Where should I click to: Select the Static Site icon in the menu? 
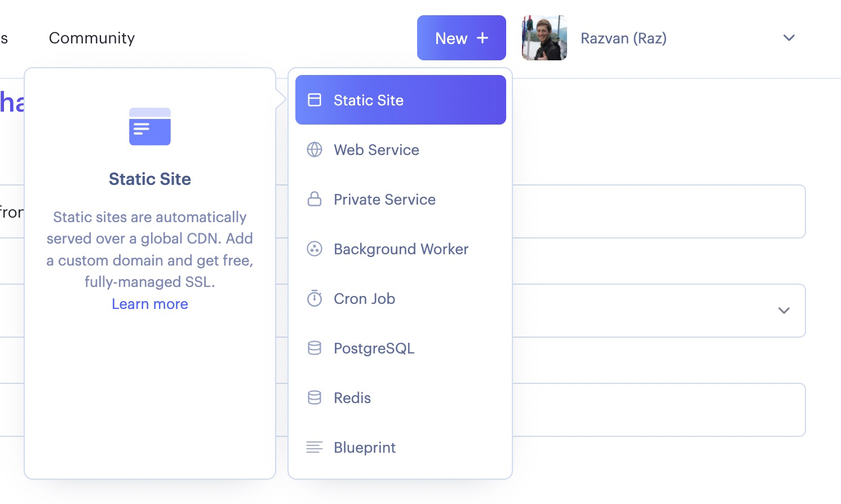pyautogui.click(x=314, y=100)
